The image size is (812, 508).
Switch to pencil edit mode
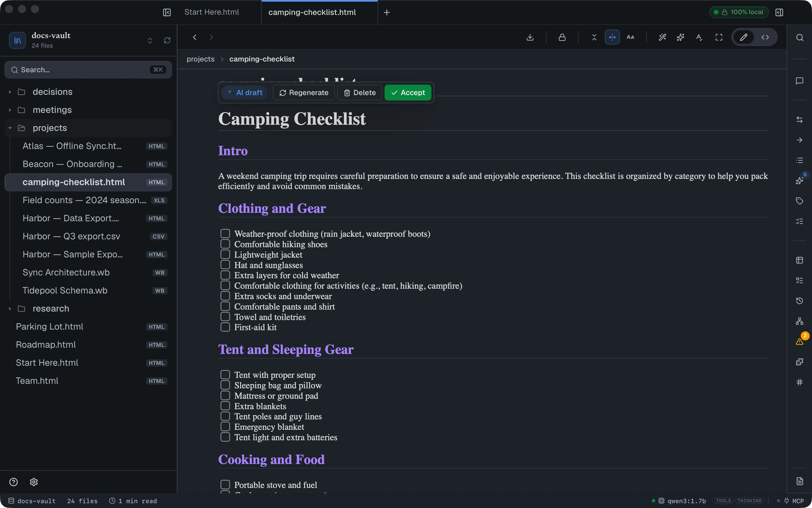click(743, 37)
